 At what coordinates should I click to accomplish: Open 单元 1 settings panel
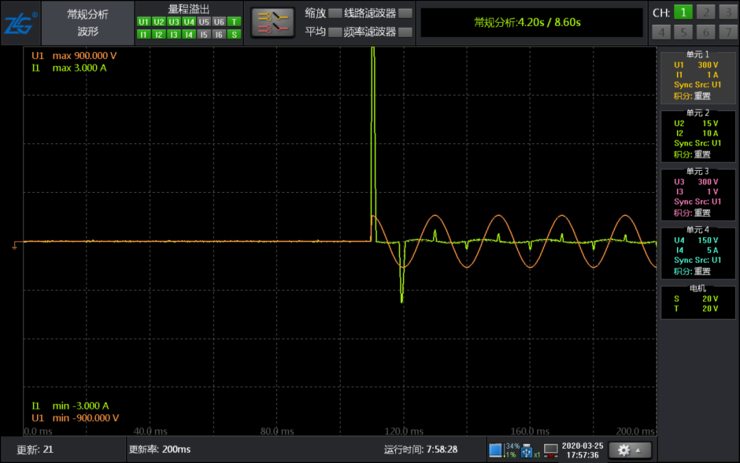[698, 76]
